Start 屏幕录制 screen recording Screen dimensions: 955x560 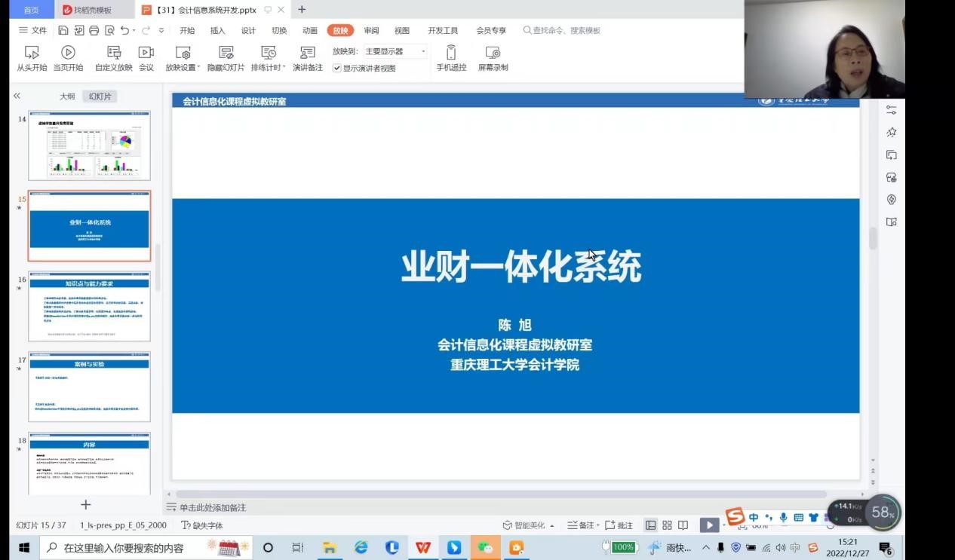[x=493, y=58]
